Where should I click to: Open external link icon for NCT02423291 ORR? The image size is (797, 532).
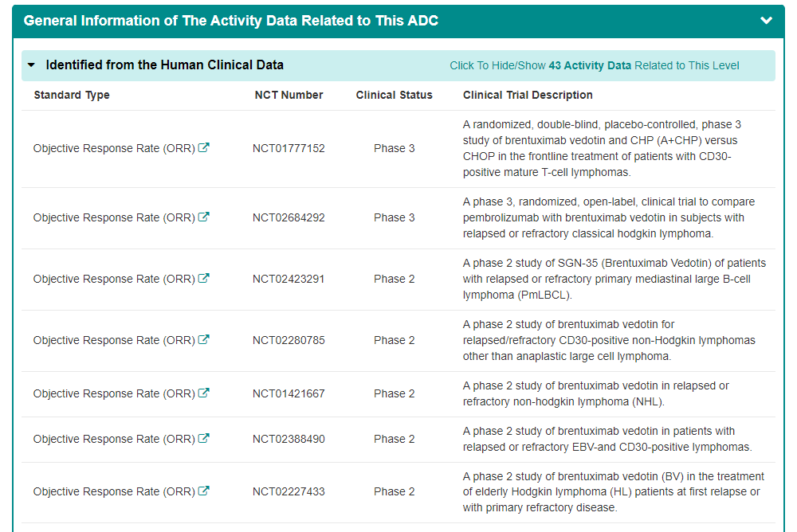tap(204, 278)
